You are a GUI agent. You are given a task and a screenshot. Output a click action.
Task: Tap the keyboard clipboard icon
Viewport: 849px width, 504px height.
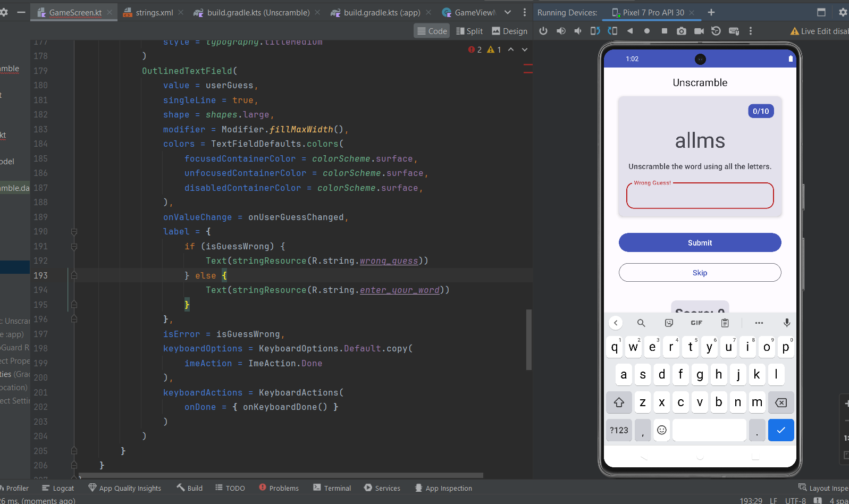pyautogui.click(x=725, y=323)
